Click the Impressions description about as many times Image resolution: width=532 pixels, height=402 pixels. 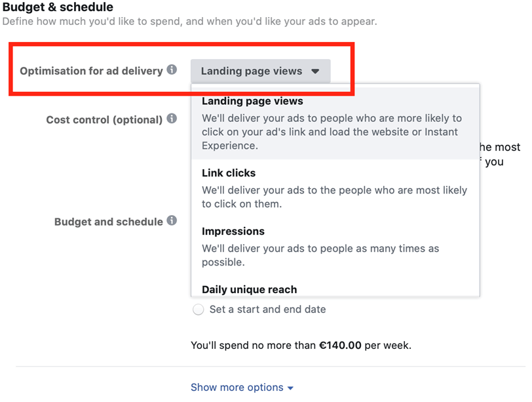pos(320,255)
